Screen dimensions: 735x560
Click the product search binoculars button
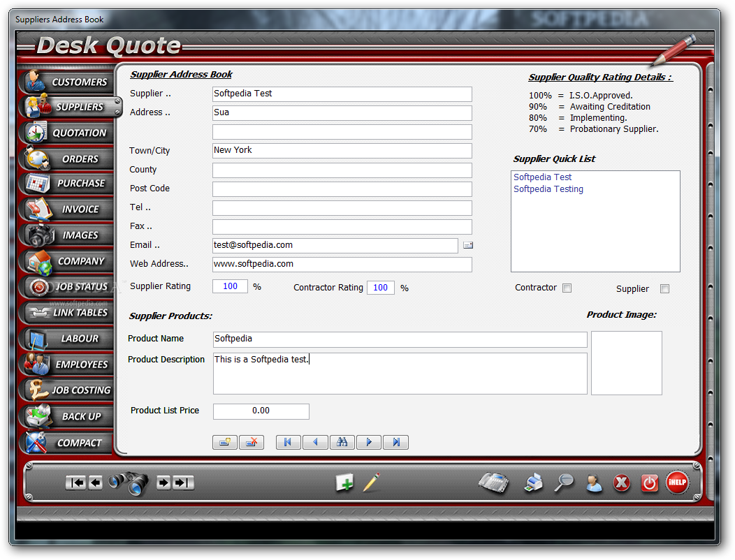click(x=342, y=442)
